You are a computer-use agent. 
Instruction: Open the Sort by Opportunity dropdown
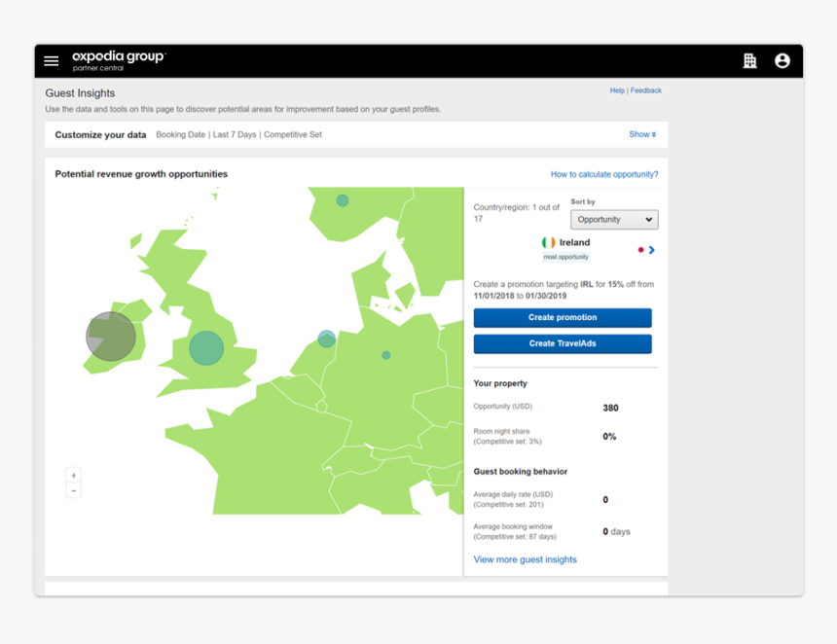click(614, 219)
